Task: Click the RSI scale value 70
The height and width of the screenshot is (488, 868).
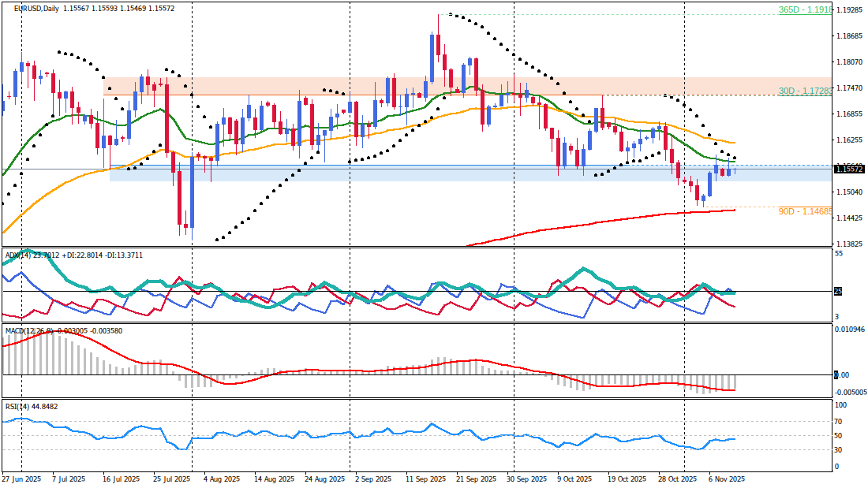Action: 839,422
